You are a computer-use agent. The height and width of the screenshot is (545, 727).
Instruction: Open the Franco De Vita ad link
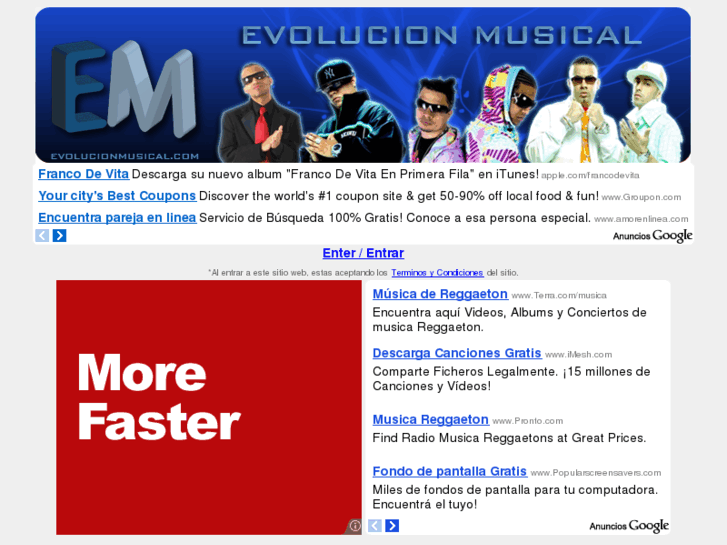83,174
